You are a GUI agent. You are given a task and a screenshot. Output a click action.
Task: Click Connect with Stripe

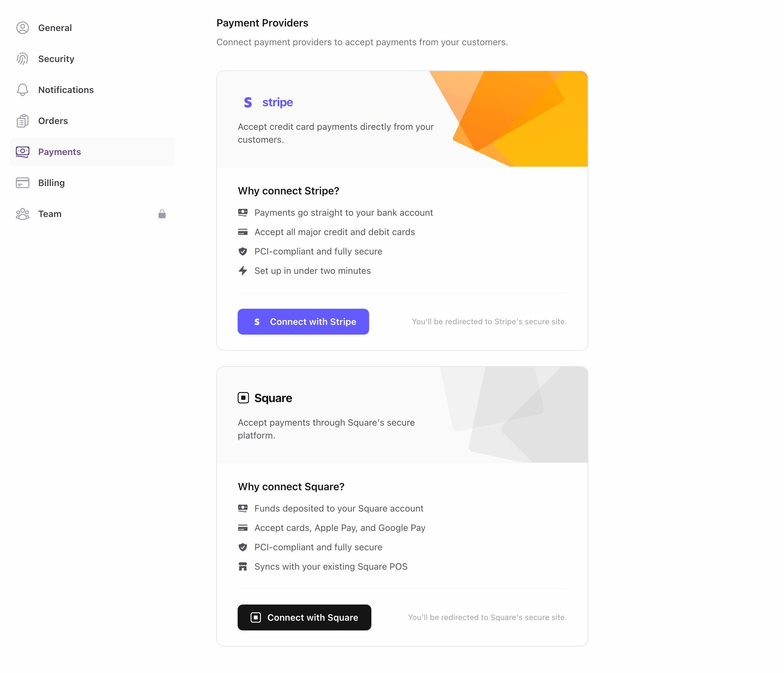pyautogui.click(x=303, y=321)
